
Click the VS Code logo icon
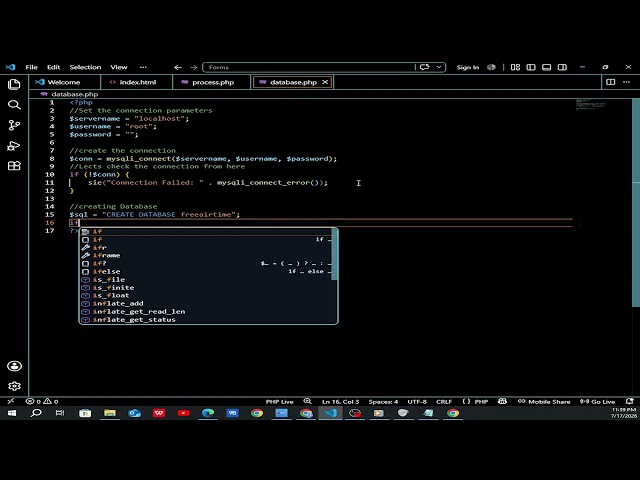[x=10, y=67]
